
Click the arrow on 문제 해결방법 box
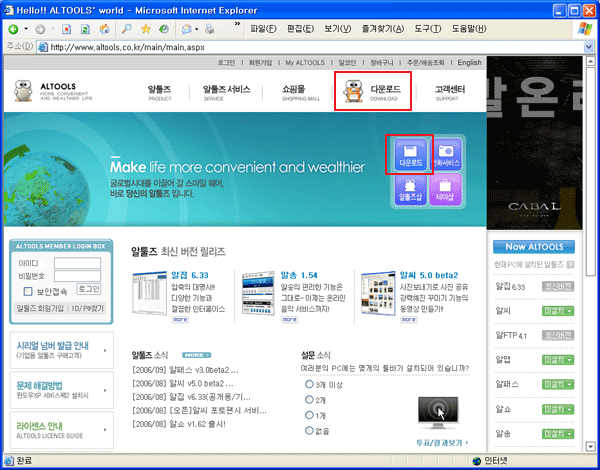[105, 390]
